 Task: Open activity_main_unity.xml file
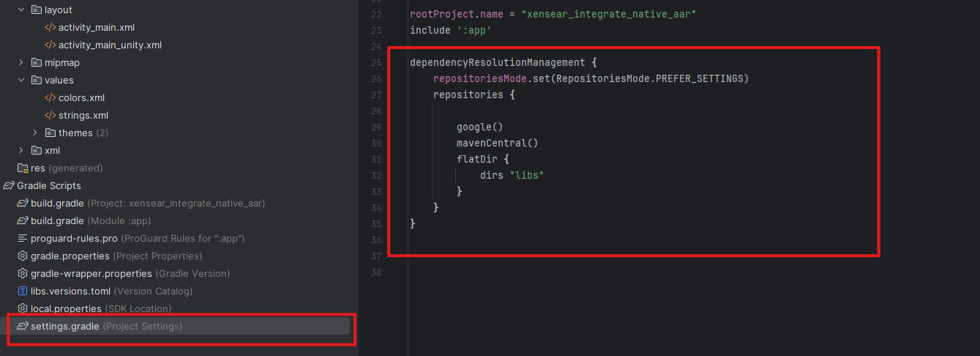tap(110, 45)
